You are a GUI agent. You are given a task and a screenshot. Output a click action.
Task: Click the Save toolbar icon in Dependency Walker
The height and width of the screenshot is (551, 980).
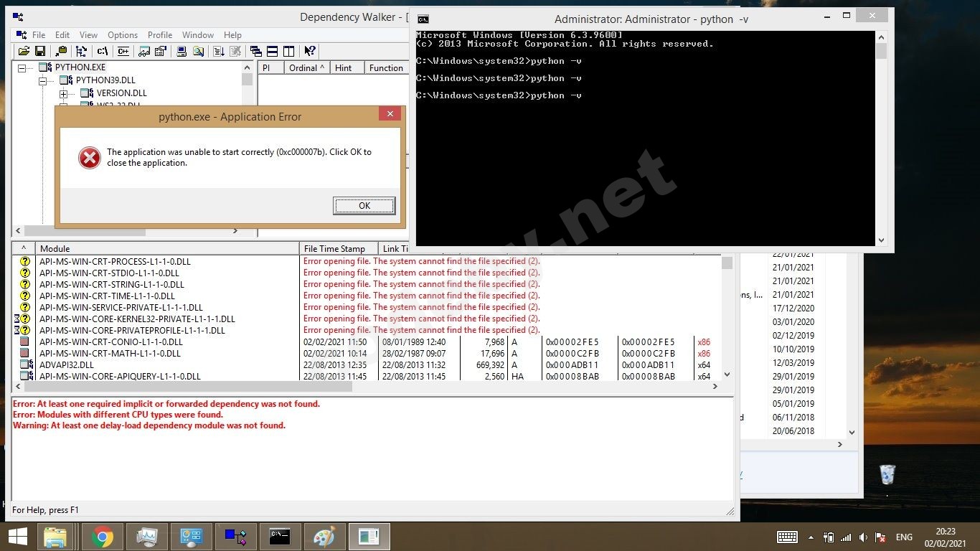[x=40, y=51]
